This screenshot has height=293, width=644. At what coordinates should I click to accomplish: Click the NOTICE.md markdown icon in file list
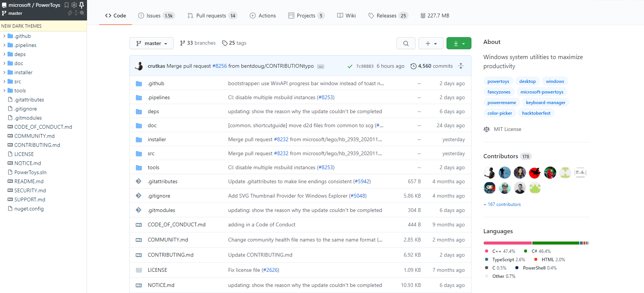tap(139, 285)
